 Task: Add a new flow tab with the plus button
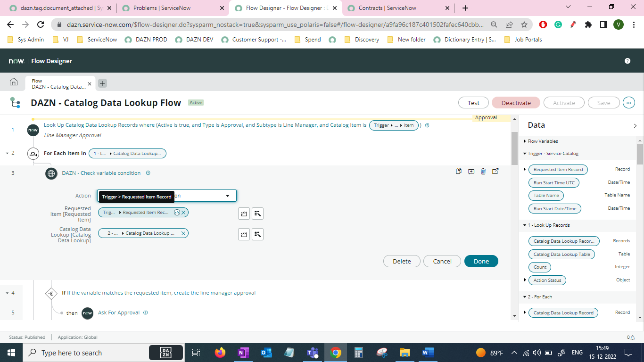tap(102, 83)
